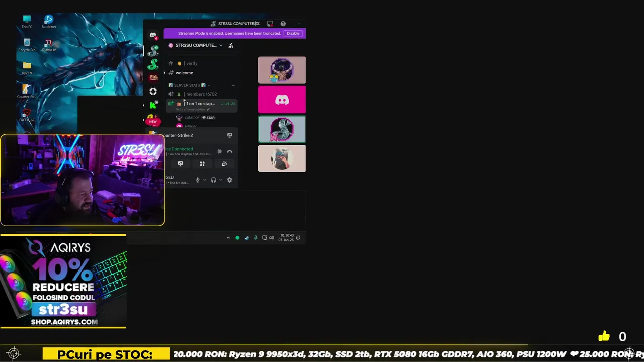Image resolution: width=644 pixels, height=362 pixels.
Task: Open Discord user settings gear
Action: [230, 180]
